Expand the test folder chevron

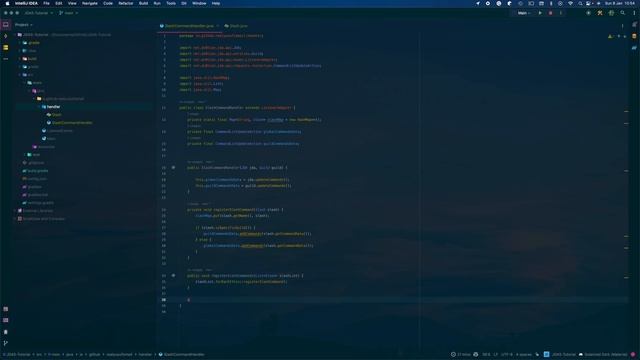[25, 155]
